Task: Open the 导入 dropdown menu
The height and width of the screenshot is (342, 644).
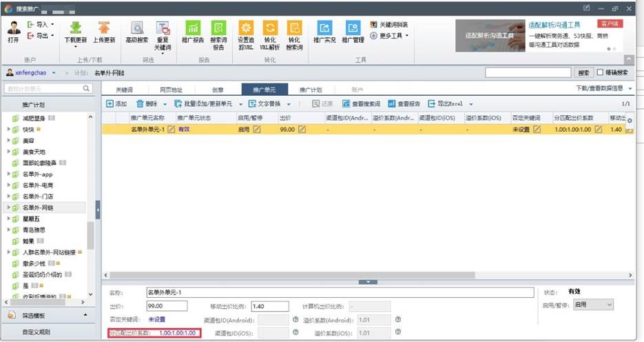Action: [42, 24]
